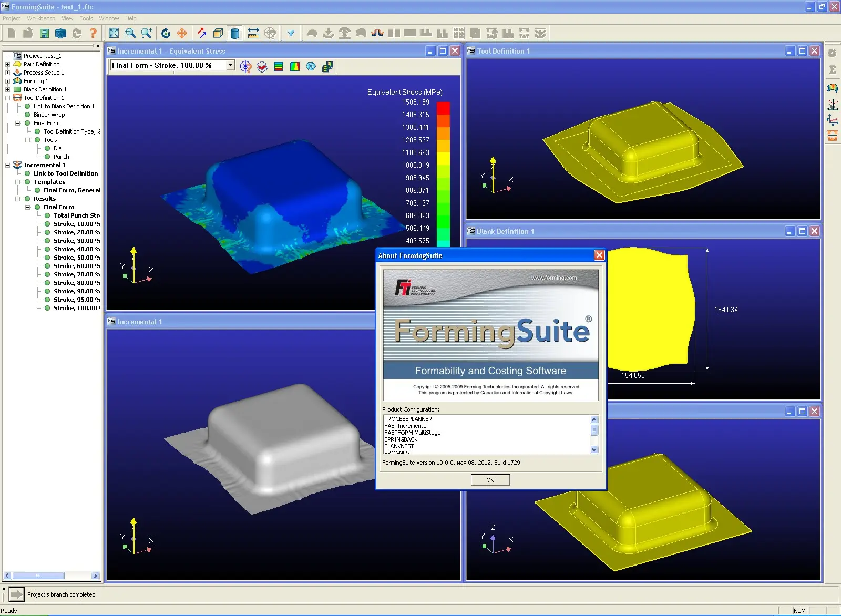Screen dimensions: 841x616
Task: Select SPRINGBACK in Product Configuration list
Action: (401, 439)
